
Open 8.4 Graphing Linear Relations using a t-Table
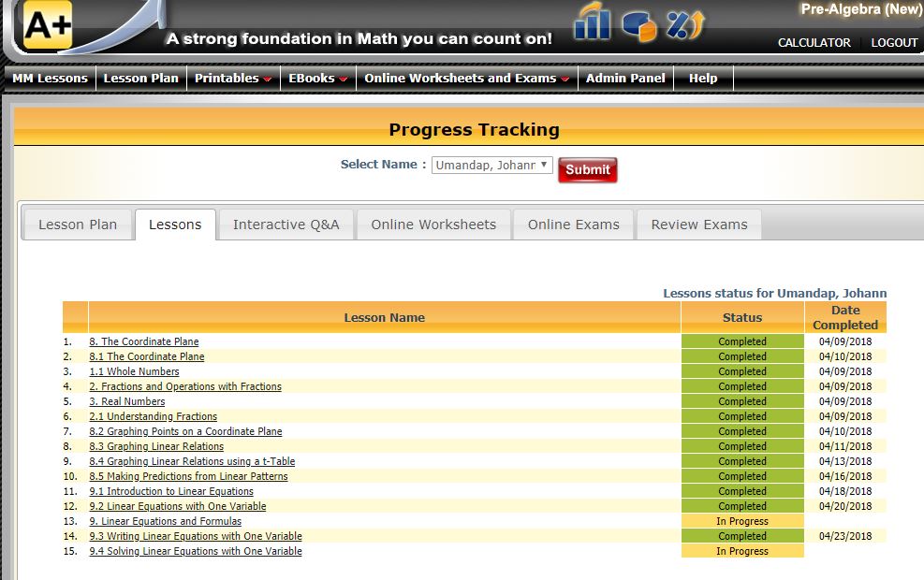[x=192, y=461]
